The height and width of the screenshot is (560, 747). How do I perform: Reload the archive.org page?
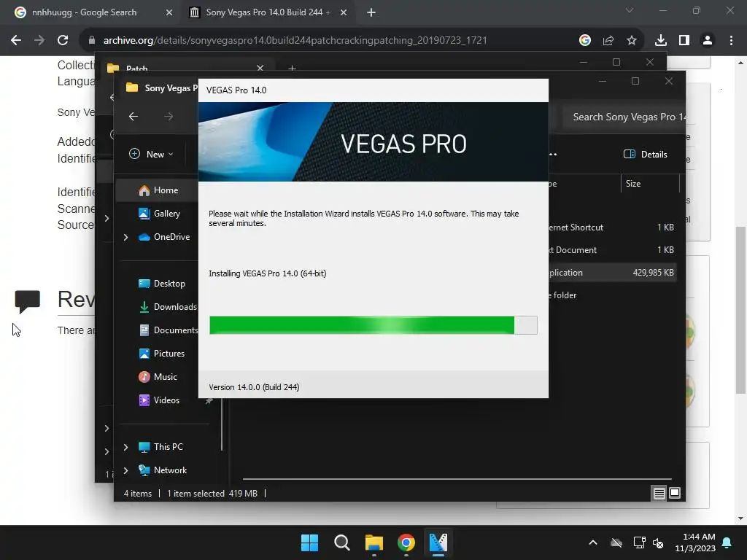[x=63, y=41]
